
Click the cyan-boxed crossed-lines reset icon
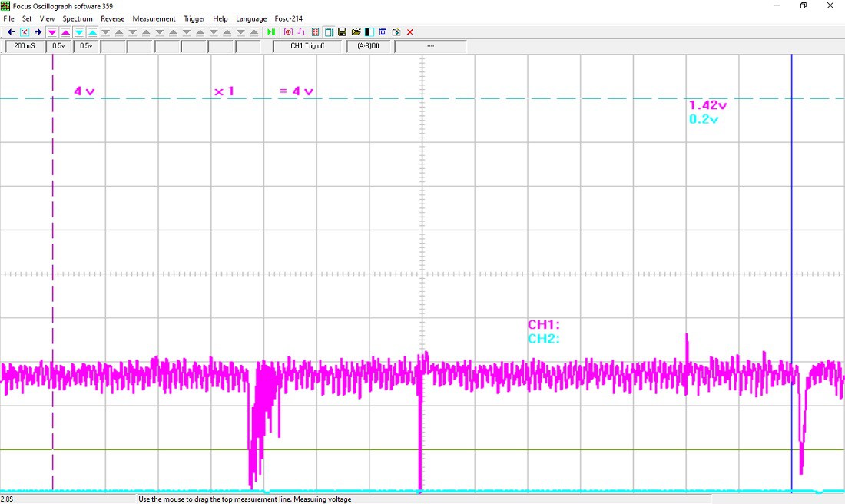25,32
